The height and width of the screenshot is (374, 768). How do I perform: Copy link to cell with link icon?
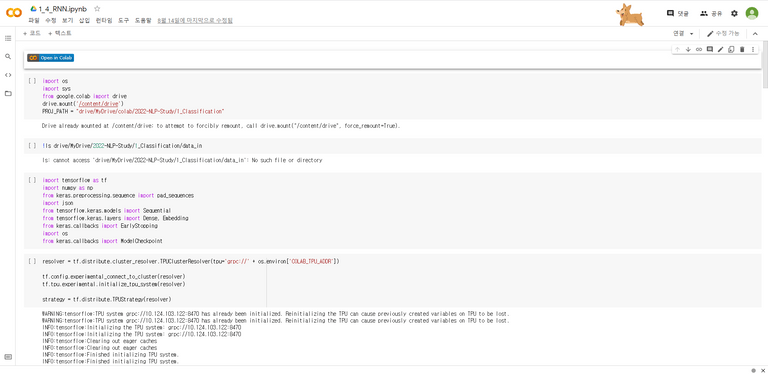click(x=699, y=49)
